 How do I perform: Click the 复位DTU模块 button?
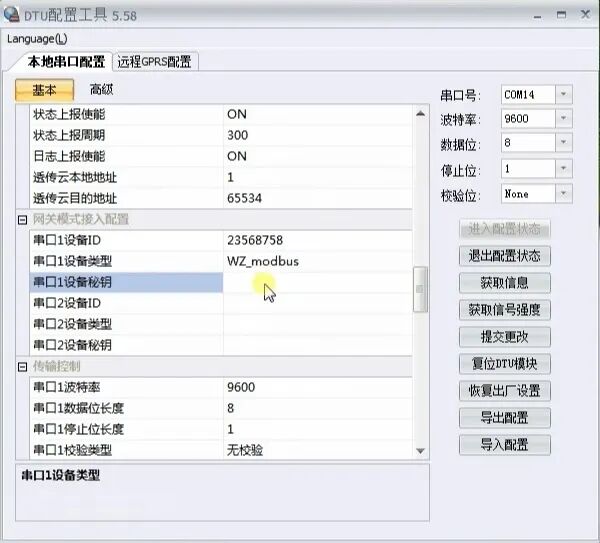point(505,364)
